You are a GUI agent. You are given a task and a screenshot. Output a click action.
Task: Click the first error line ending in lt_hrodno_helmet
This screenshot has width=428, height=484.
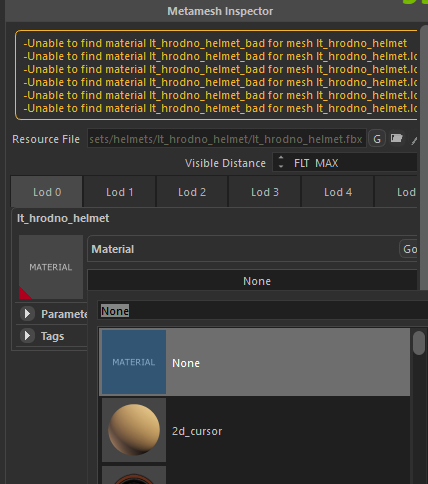pos(215,43)
